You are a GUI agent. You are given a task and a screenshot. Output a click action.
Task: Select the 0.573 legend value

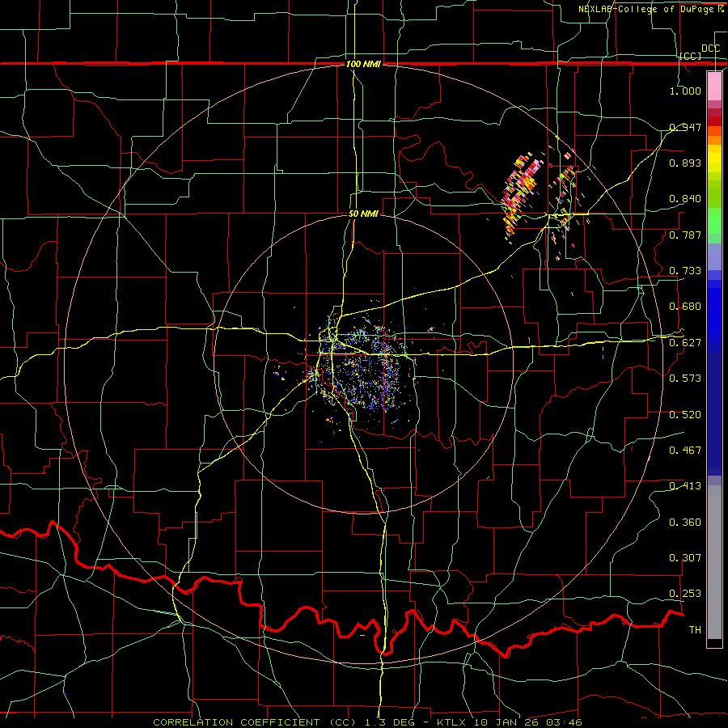(x=685, y=379)
